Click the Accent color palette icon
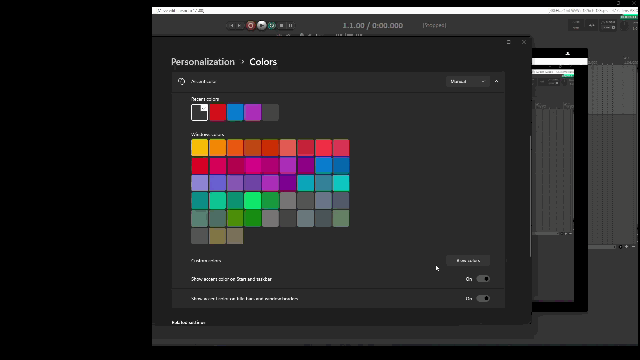The image size is (640, 360). click(x=182, y=82)
